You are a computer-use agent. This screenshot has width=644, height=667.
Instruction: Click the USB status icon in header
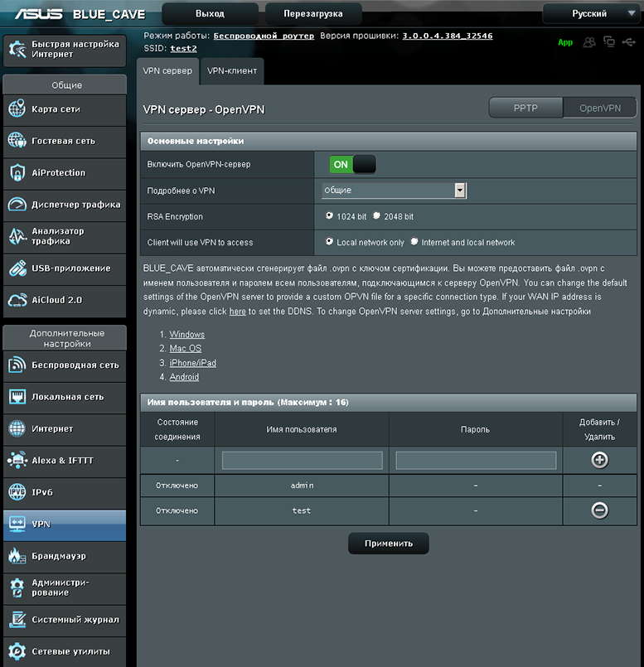629,41
